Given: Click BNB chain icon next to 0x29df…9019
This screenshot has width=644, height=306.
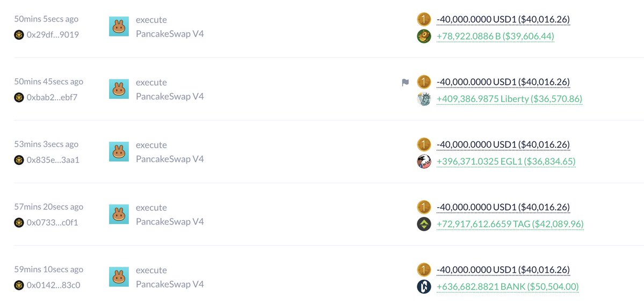Looking at the screenshot, I should point(19,35).
